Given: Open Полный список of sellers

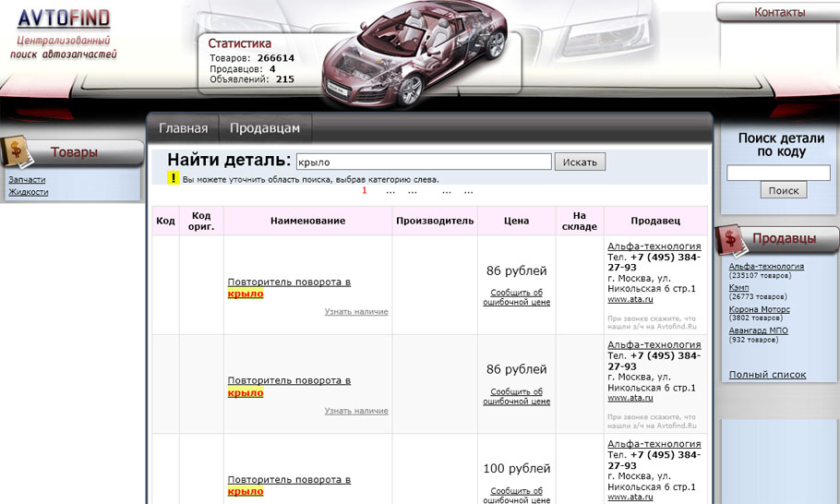Looking at the screenshot, I should (767, 375).
